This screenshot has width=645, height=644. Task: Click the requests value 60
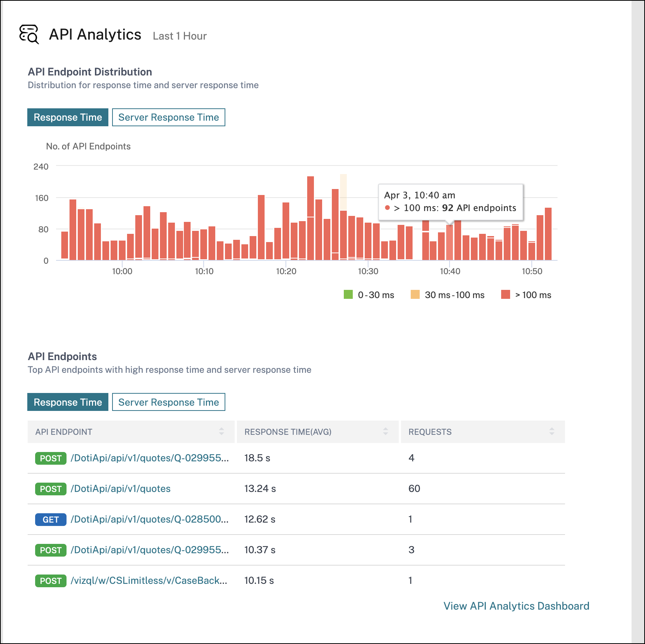[x=414, y=489]
